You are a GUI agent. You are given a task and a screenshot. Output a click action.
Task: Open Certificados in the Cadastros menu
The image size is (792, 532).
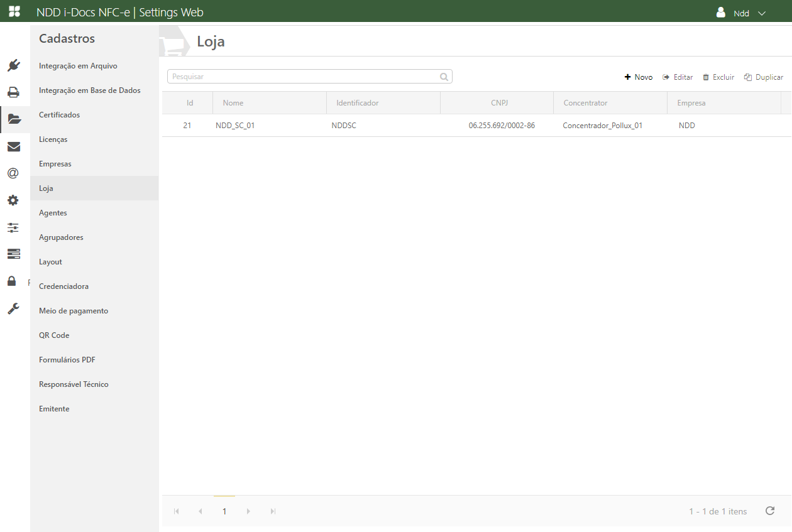tap(59, 115)
